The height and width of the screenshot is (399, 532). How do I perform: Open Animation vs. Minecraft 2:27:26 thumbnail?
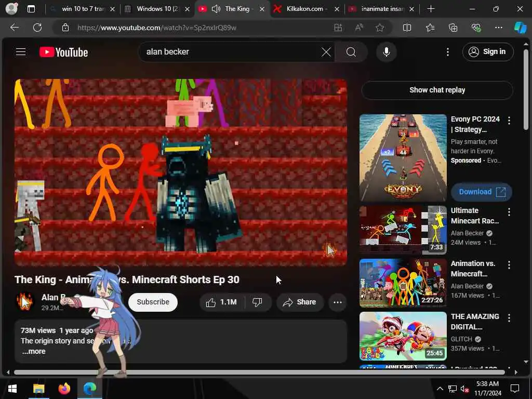[403, 283]
